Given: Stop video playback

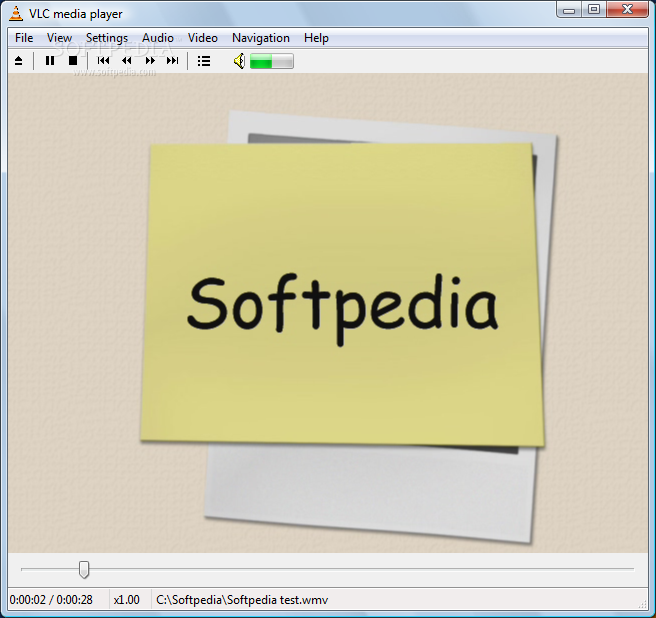Looking at the screenshot, I should coord(73,61).
